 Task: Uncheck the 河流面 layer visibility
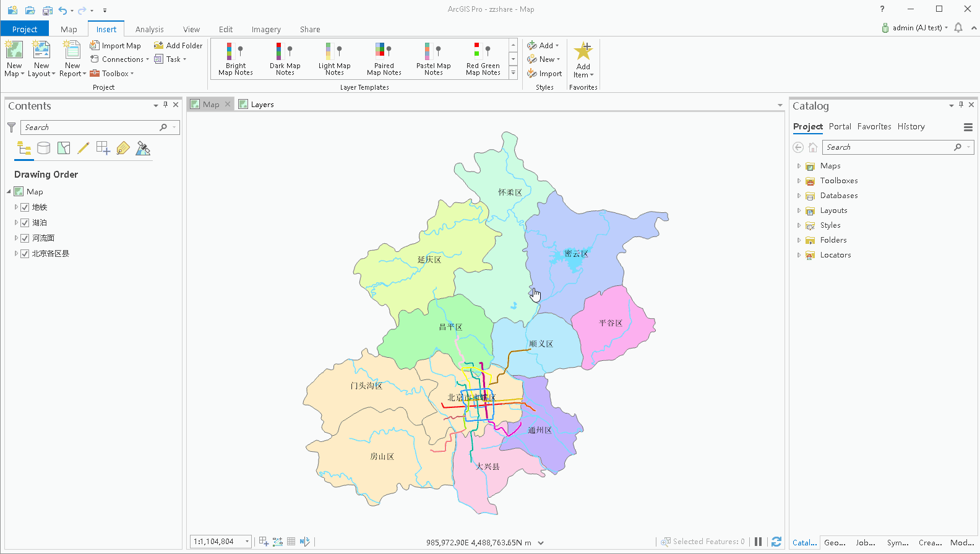(x=25, y=238)
